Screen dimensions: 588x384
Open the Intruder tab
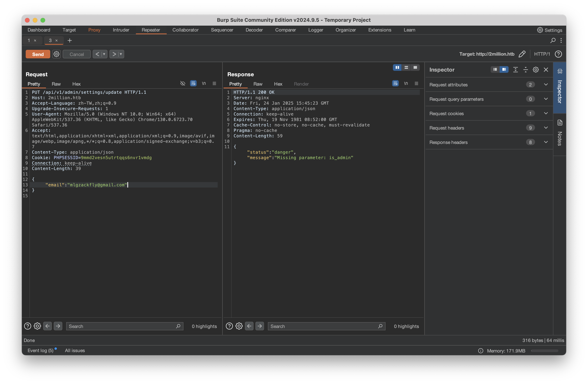click(121, 30)
